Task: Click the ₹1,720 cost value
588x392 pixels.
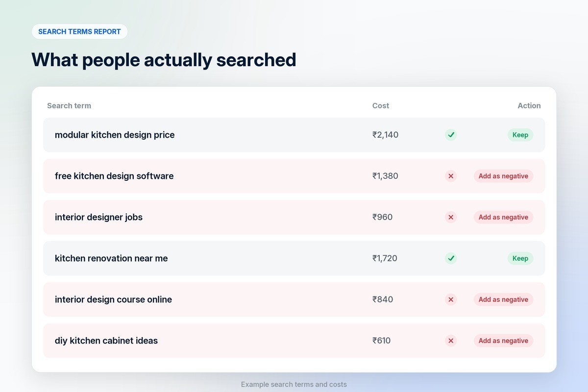Action: pos(385,258)
